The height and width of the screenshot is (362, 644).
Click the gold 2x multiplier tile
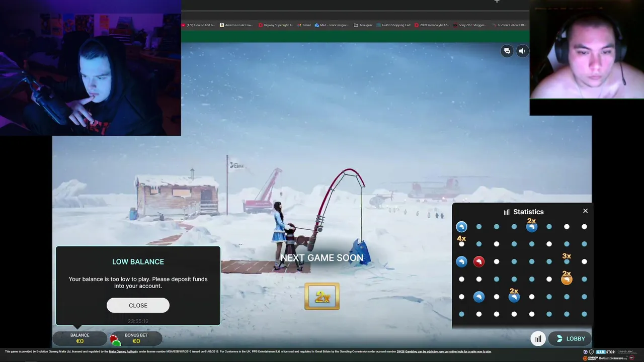click(322, 297)
